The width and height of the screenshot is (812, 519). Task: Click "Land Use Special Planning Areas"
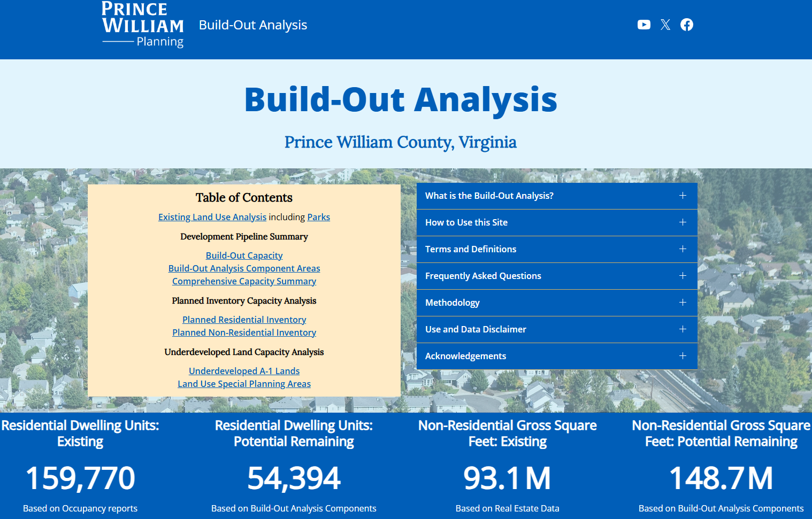coord(244,383)
